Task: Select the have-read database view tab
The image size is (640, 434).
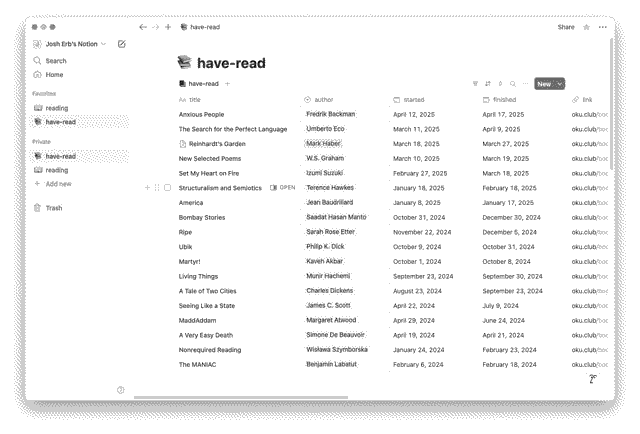Action: coord(199,84)
